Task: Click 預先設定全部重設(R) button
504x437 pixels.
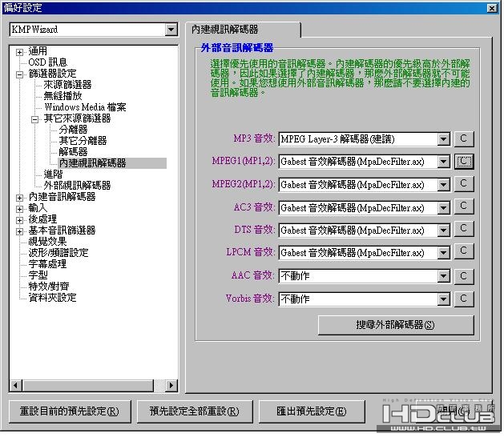Action: pyautogui.click(x=195, y=412)
